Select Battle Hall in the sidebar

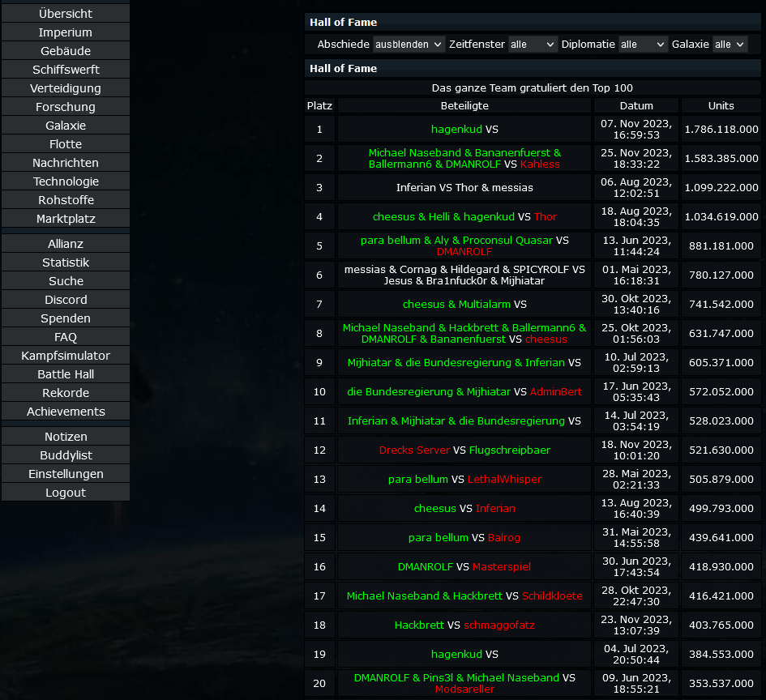click(66, 374)
